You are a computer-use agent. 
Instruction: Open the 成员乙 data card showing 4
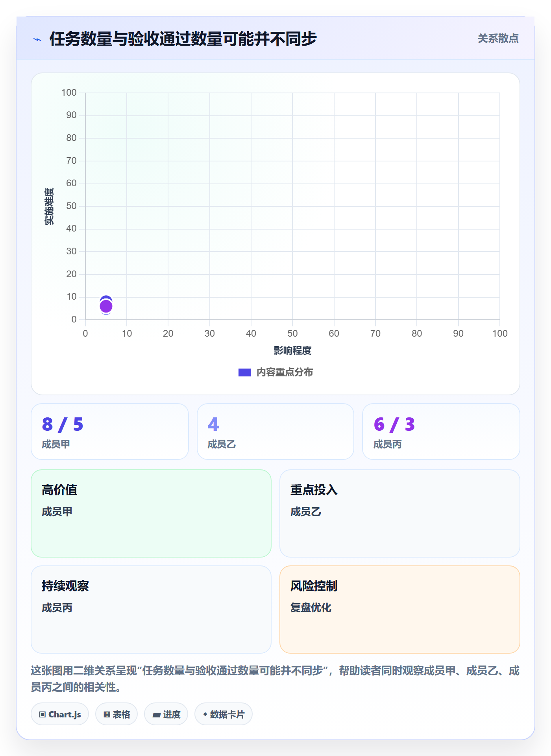pos(275,432)
